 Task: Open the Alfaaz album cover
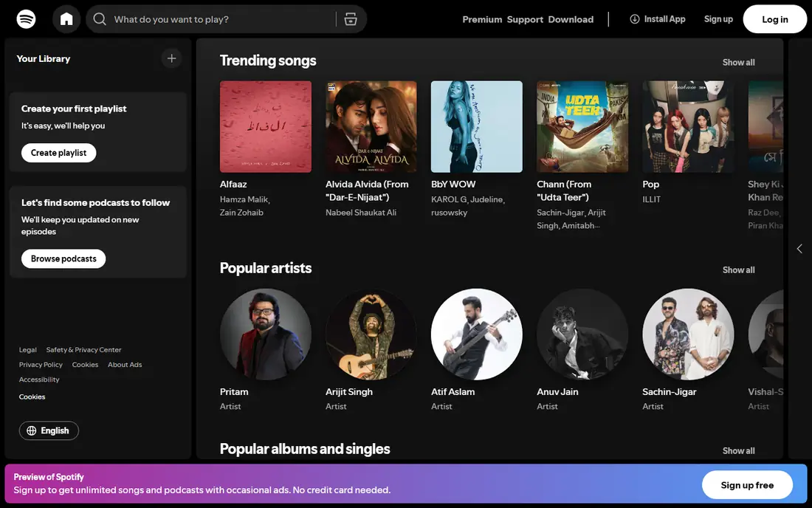(x=266, y=126)
